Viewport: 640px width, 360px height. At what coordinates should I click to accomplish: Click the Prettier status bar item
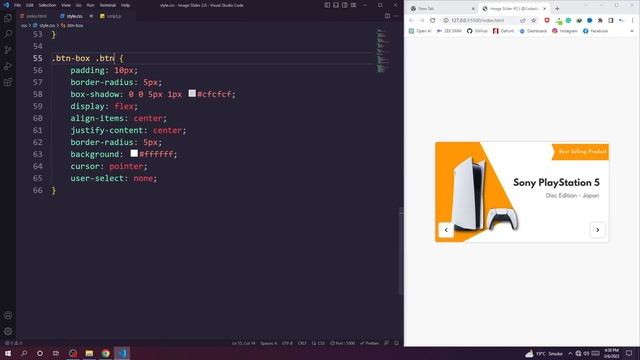(x=370, y=343)
